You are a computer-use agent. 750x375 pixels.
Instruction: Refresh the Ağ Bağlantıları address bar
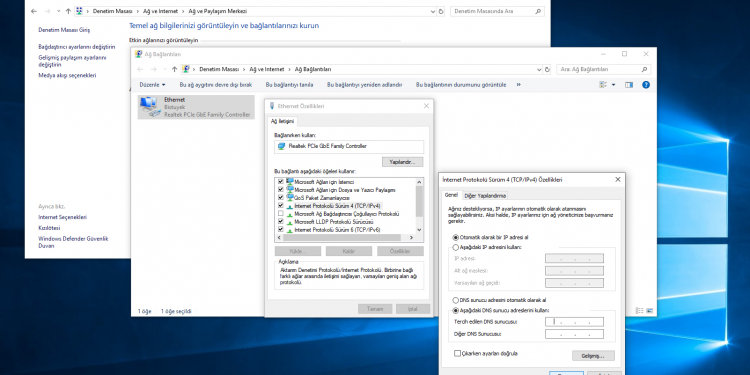click(x=547, y=69)
